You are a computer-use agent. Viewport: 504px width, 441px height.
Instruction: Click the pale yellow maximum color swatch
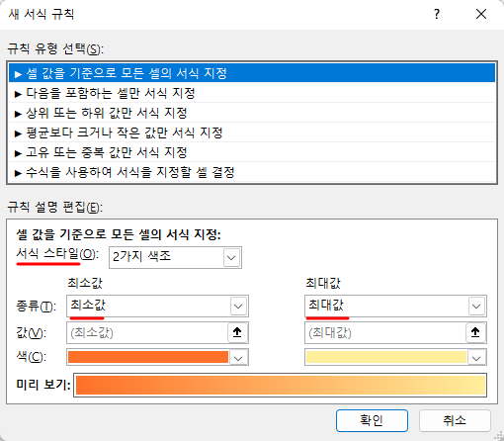[x=386, y=357]
